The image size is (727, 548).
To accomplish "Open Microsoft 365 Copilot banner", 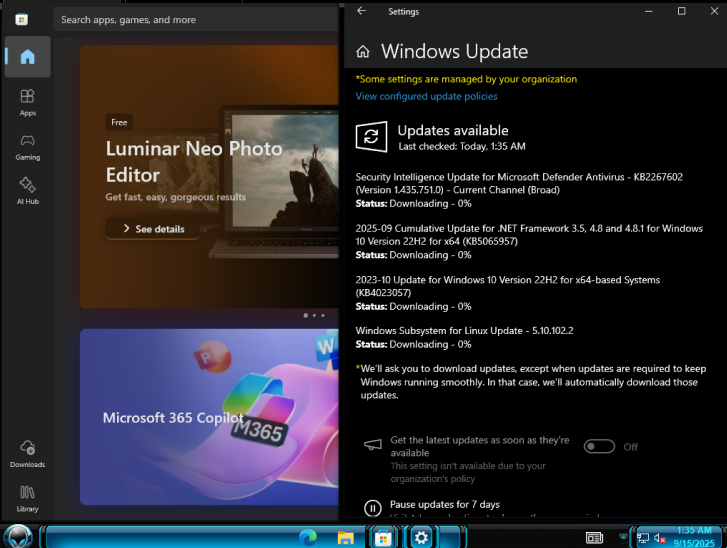I will 210,417.
